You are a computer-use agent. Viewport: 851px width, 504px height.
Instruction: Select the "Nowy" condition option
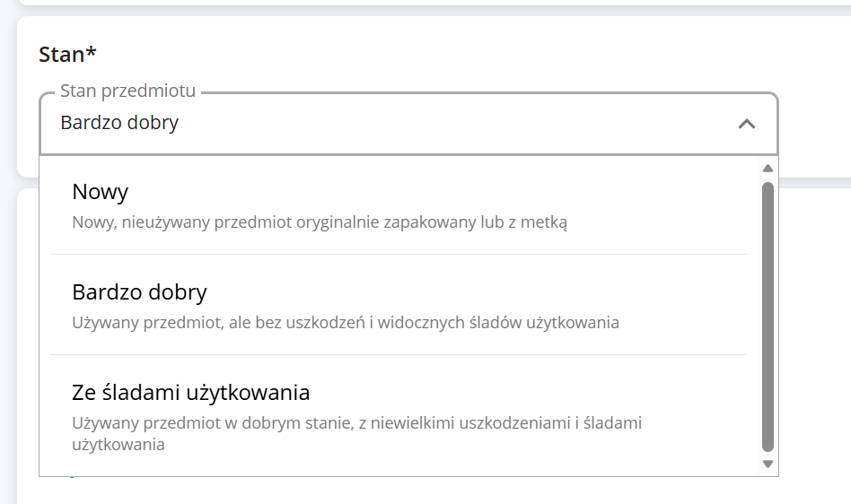[x=101, y=192]
